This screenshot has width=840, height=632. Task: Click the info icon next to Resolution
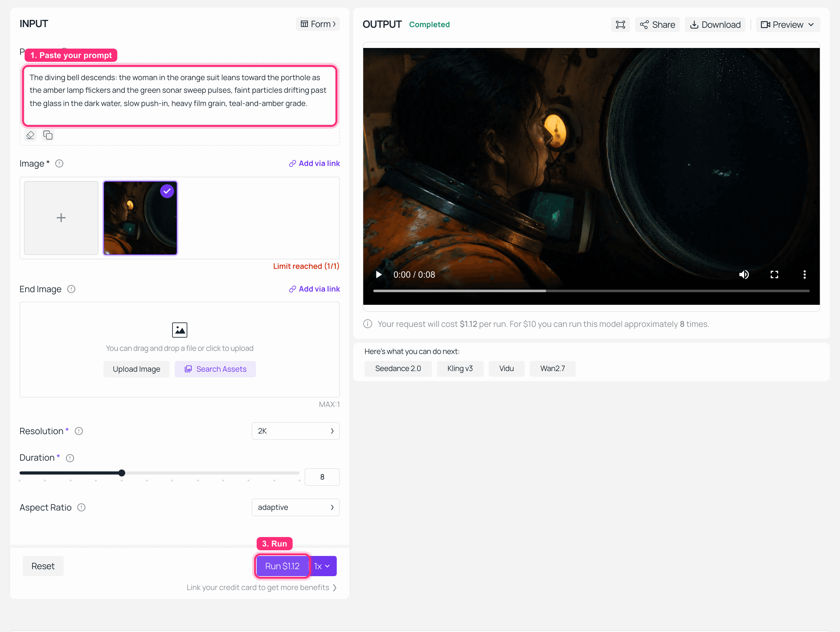pyautogui.click(x=79, y=431)
